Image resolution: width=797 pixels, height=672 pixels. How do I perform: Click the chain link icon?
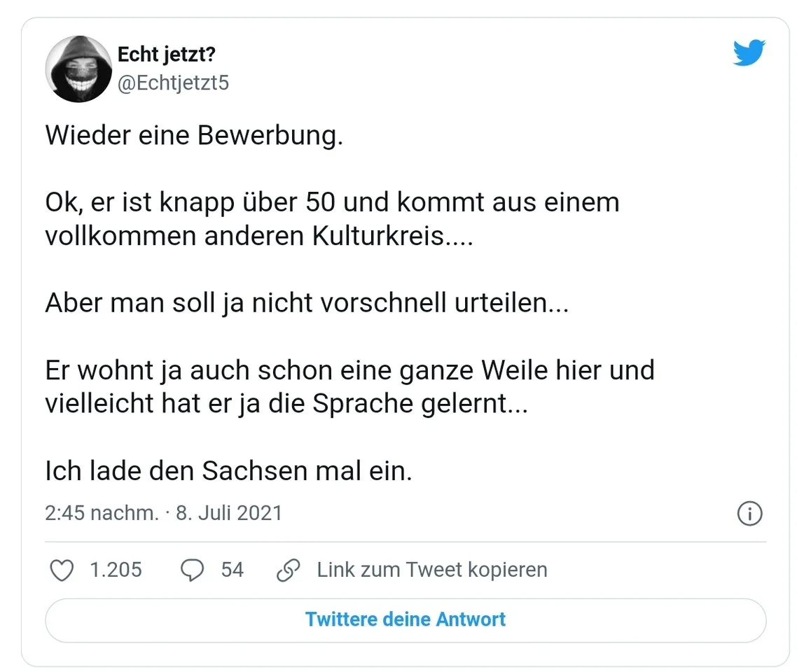click(x=288, y=570)
